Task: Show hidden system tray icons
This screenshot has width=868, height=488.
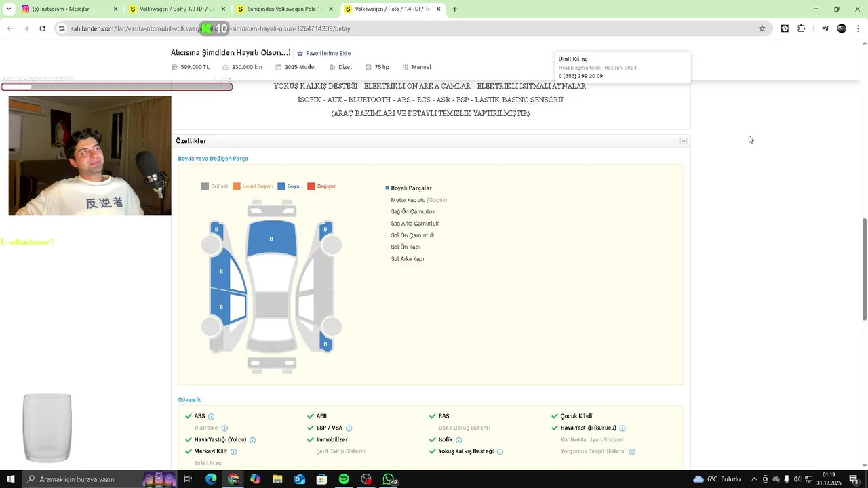Action: pos(754,479)
